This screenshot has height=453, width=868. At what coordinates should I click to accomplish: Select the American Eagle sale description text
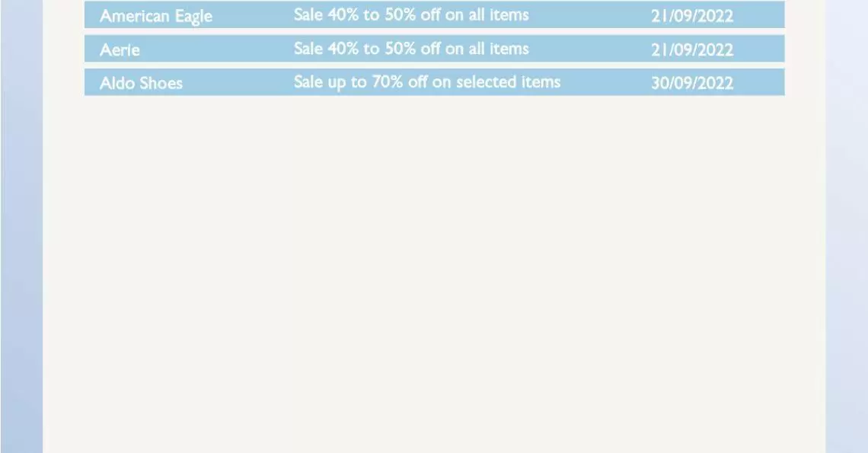click(411, 15)
